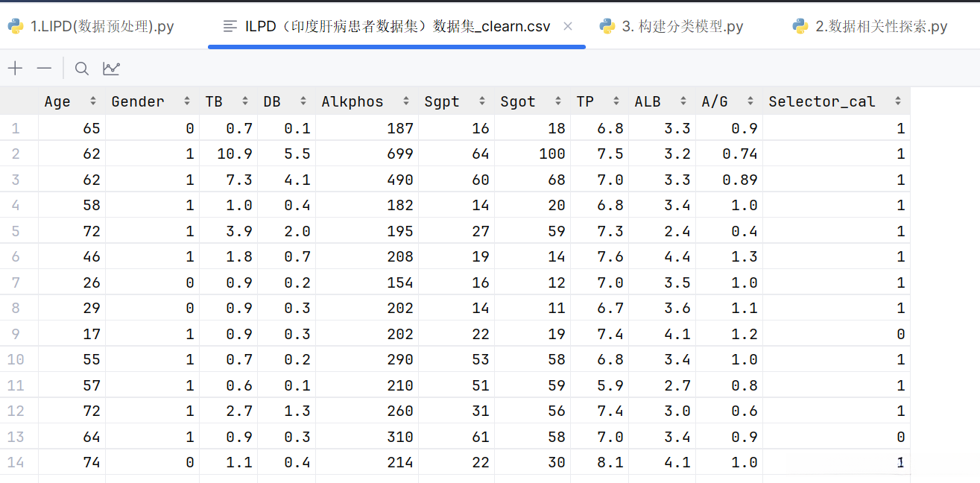Image resolution: width=980 pixels, height=483 pixels.
Task: Click the sort arrows beside TB
Action: 245,101
